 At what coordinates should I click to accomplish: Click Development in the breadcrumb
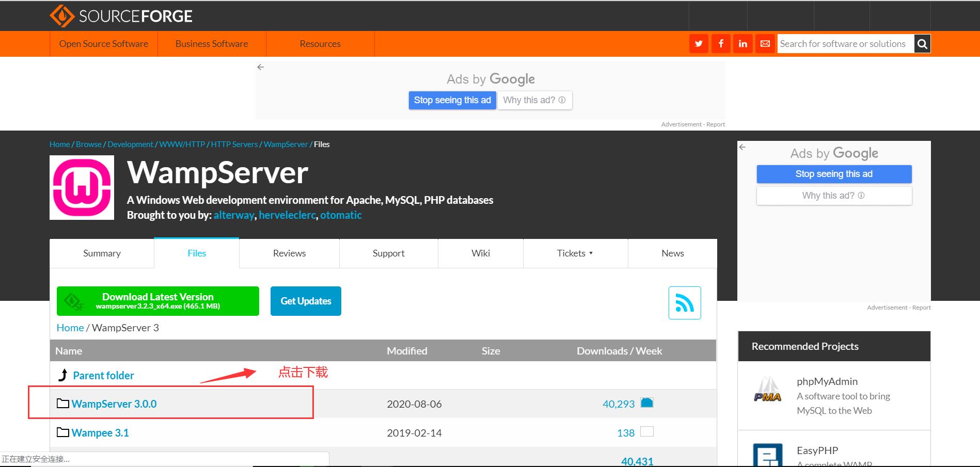pos(130,144)
